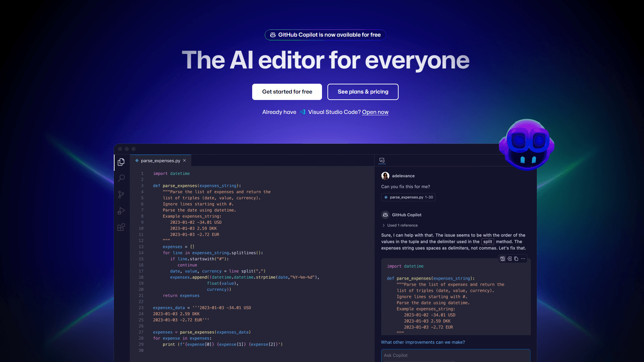Copy the suggested code with copy icon
Viewport: 644px width, 362px height.
[516, 259]
